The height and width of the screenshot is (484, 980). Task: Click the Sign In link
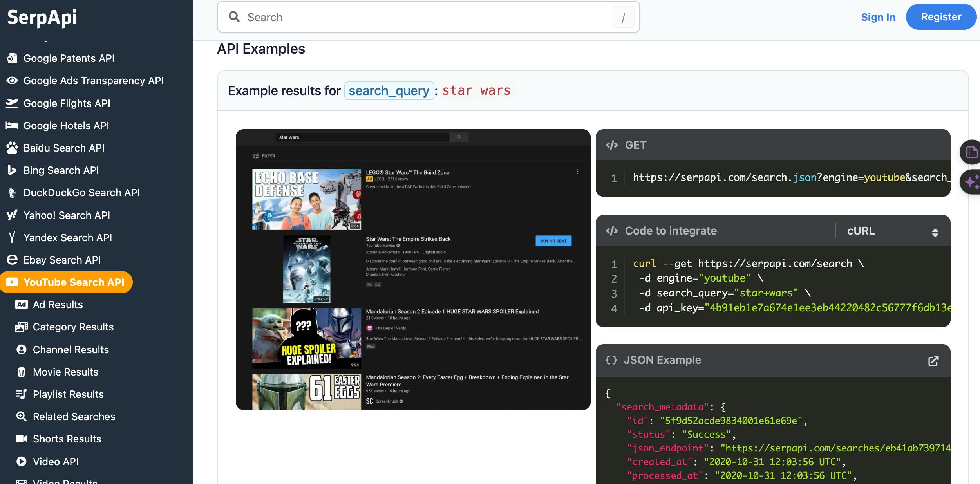(878, 17)
